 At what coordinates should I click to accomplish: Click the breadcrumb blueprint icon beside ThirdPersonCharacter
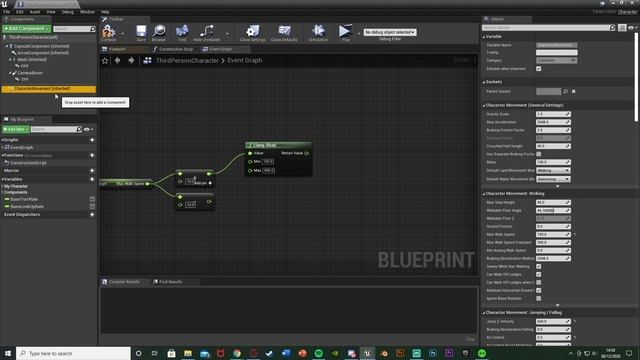coord(147,60)
